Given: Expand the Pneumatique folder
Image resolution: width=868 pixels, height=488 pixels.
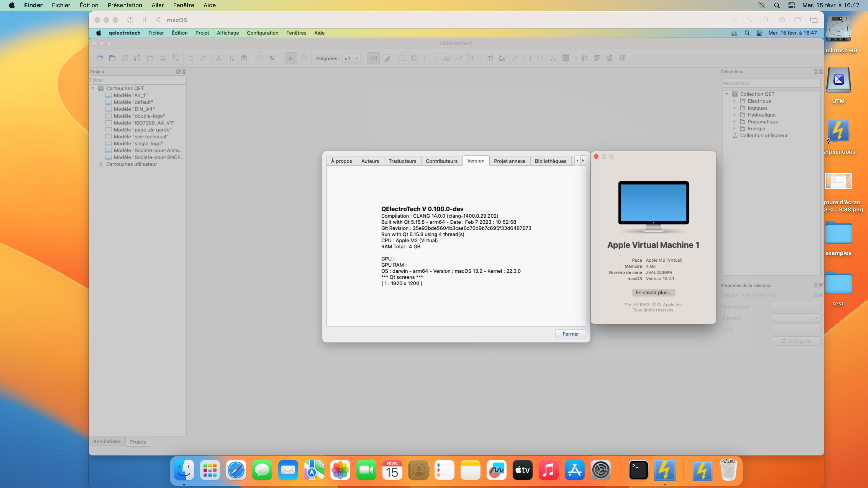Looking at the screenshot, I should pos(735,122).
